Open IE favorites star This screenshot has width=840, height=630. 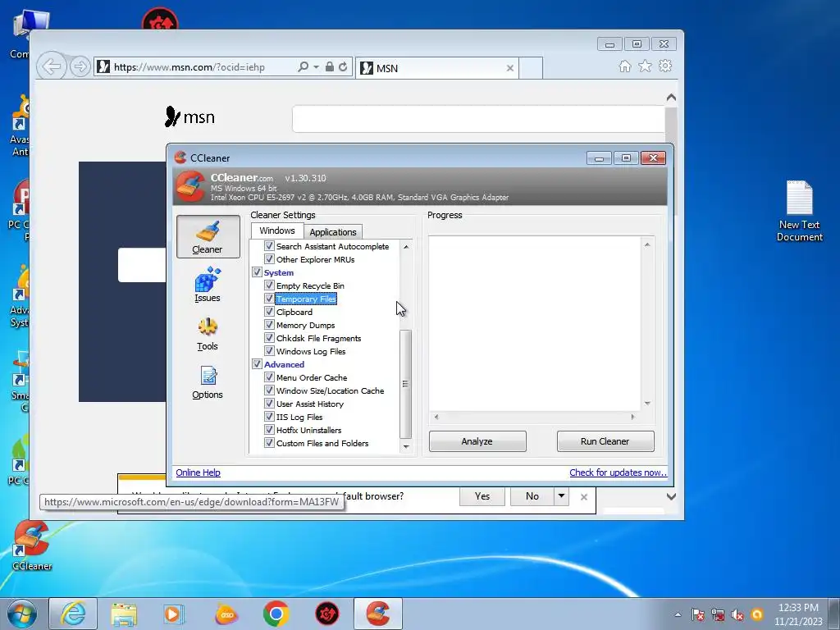tap(645, 66)
